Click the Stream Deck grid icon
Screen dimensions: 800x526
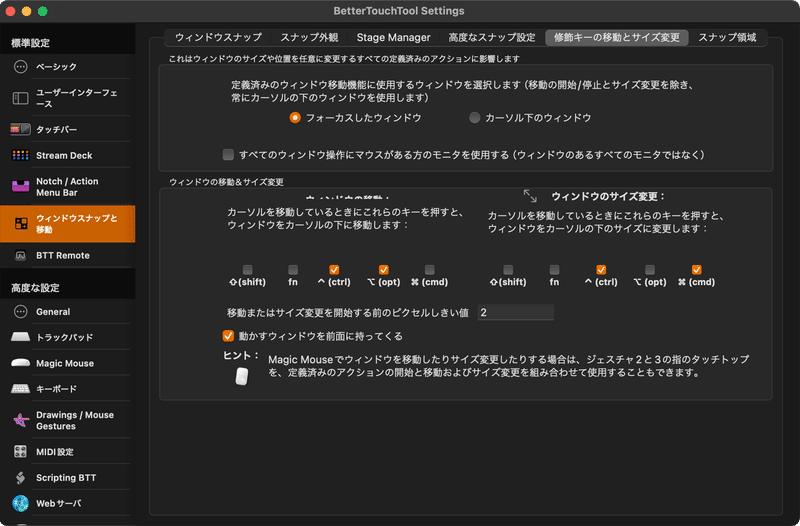tap(20, 155)
